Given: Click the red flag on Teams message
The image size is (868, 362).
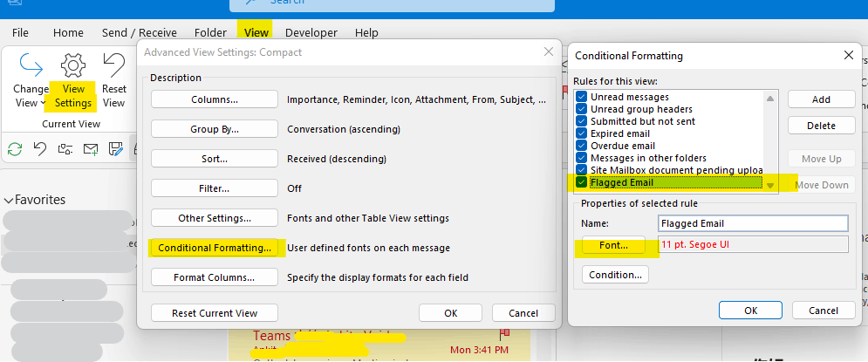Looking at the screenshot, I should [503, 335].
